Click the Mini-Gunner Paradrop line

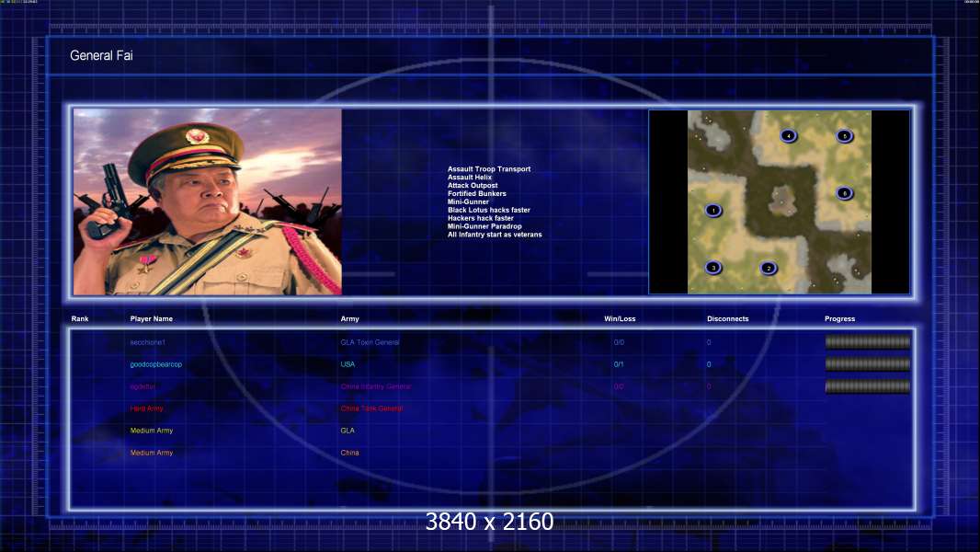pos(484,226)
